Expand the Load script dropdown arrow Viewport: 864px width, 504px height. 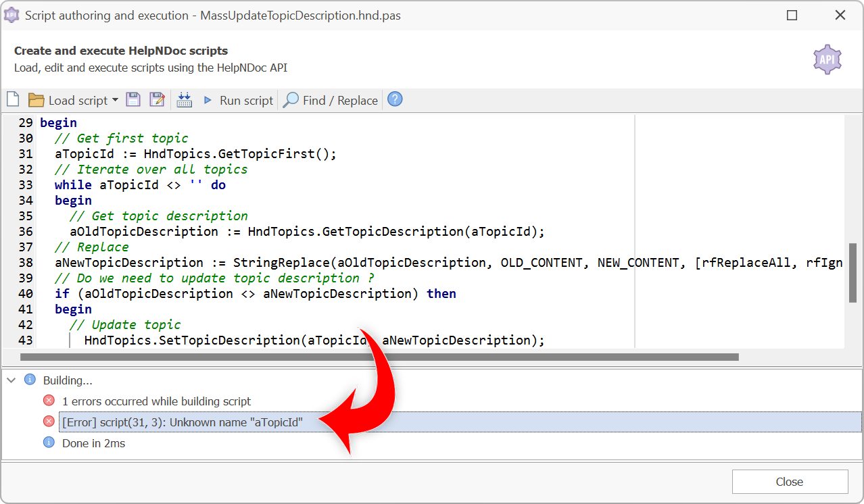point(115,100)
